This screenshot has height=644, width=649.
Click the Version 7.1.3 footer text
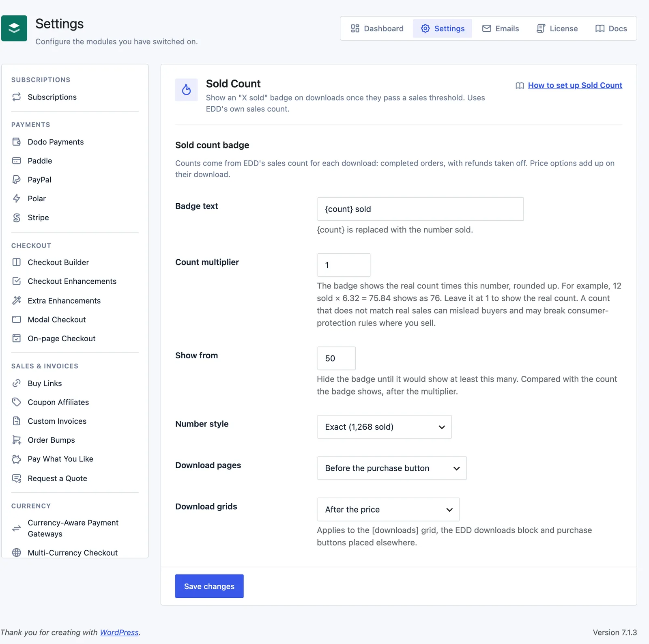click(615, 632)
